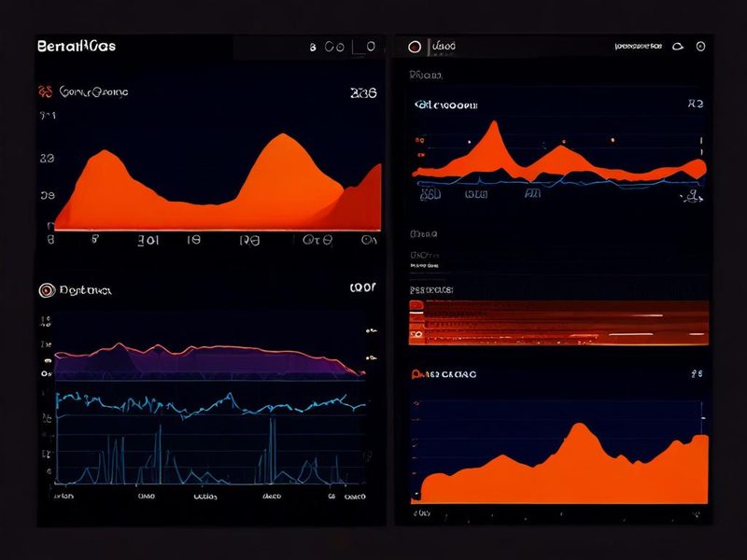Click the white dashboard title in top-left corner
This screenshot has width=747, height=560.
click(77, 46)
